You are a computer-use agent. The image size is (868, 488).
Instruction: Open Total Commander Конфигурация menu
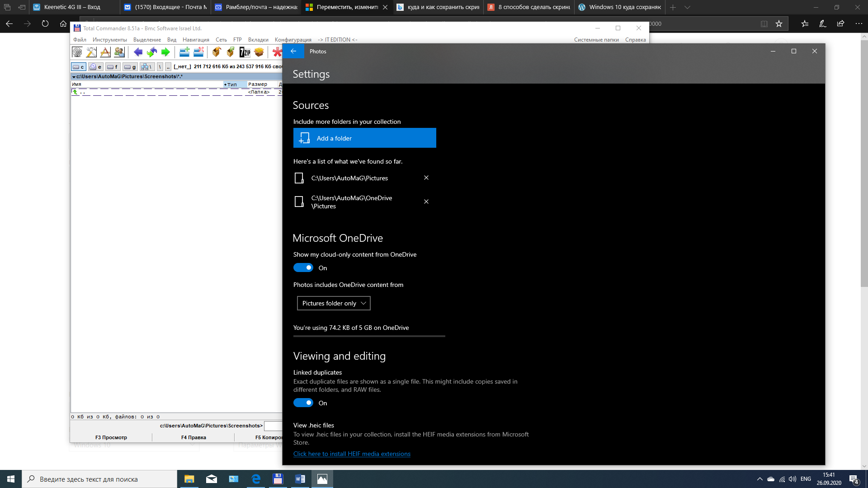point(292,39)
